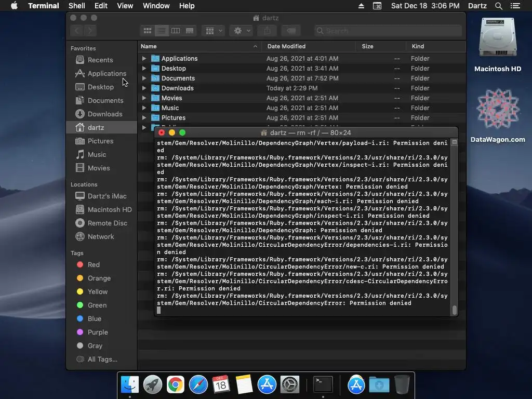
Task: Expand the Pictures folder row
Action: (144, 117)
